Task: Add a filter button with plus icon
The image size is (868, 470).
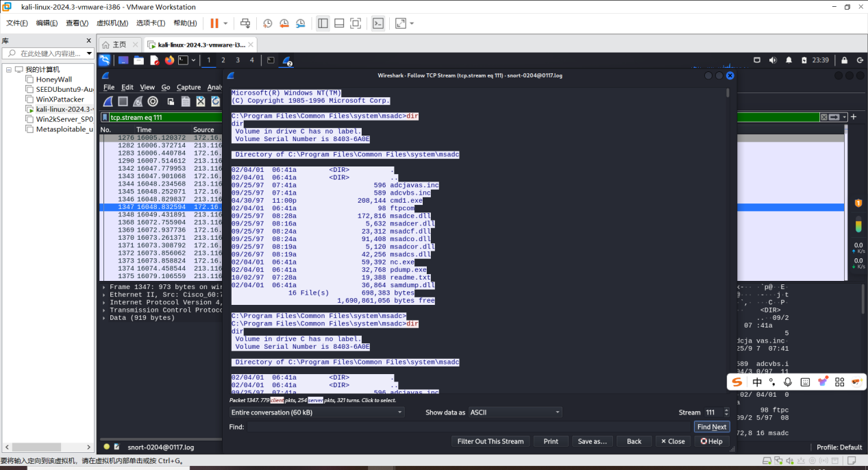Action: click(x=854, y=117)
